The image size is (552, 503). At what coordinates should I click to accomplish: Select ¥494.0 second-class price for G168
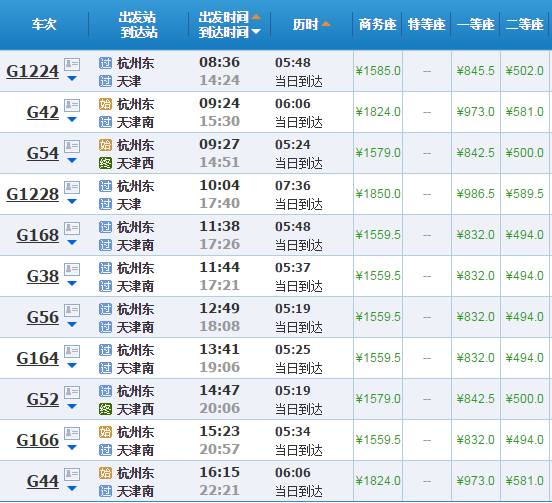tap(525, 235)
